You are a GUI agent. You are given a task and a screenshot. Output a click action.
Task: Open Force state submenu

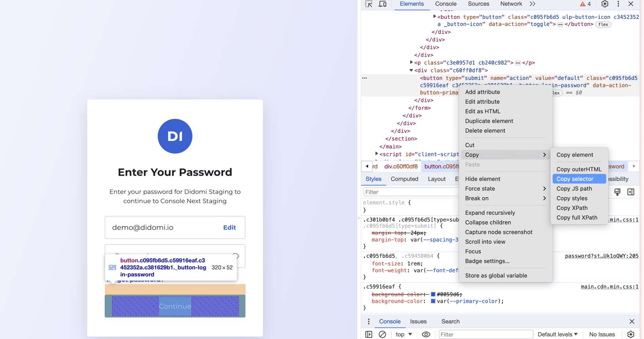point(506,189)
